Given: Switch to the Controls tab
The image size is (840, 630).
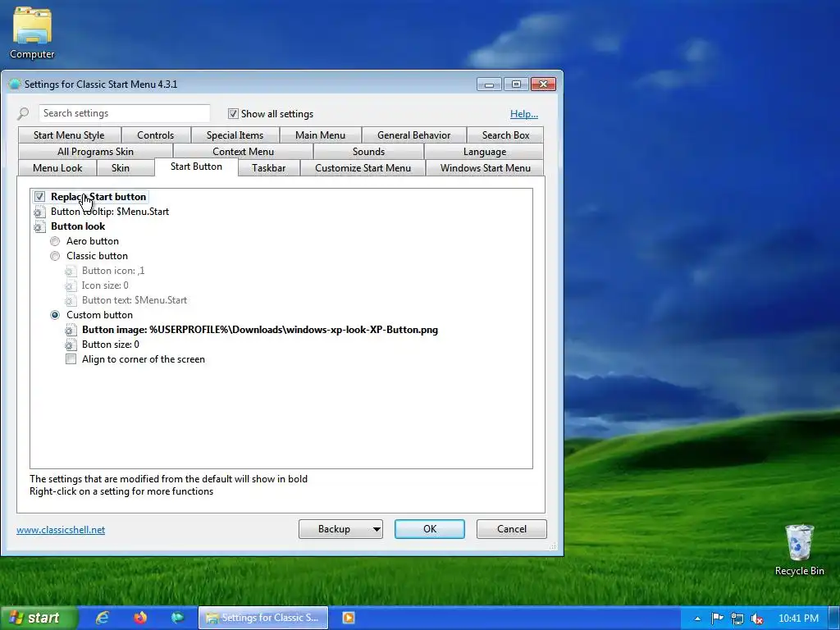Looking at the screenshot, I should pos(155,135).
